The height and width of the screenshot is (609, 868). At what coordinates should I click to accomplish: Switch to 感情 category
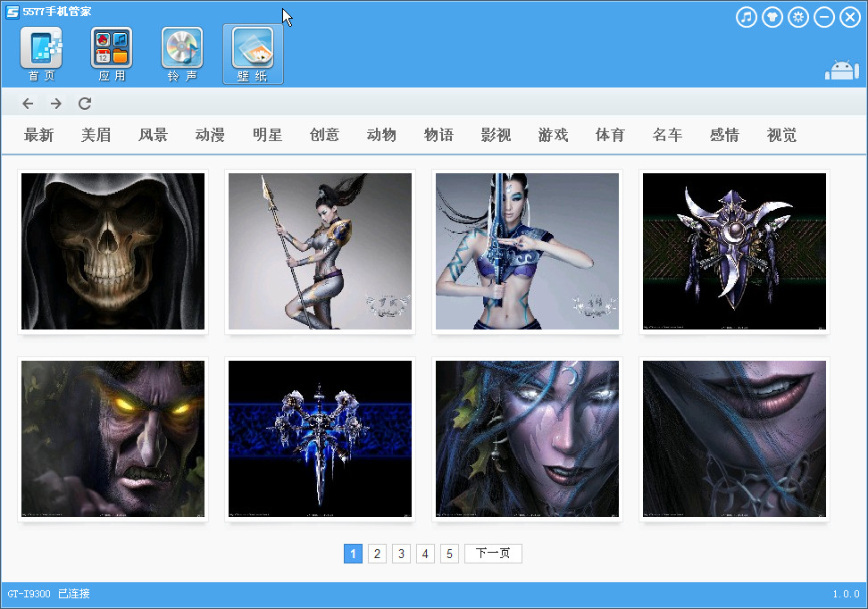(724, 135)
